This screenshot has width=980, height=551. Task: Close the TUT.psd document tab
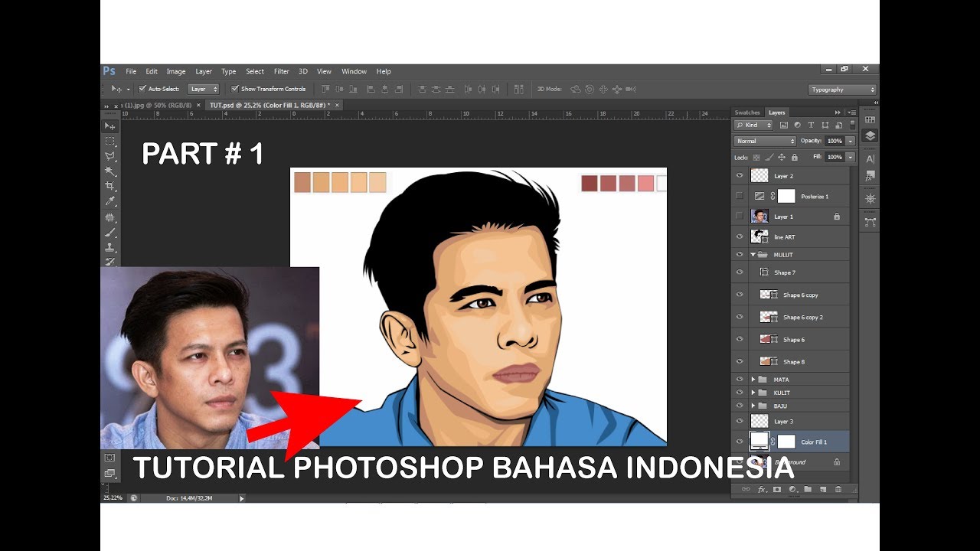[x=337, y=105]
